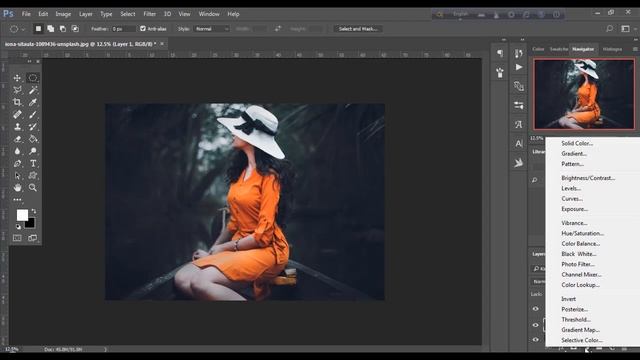Viewport: 640px width, 360px height.
Task: Toggle Quick Mask mode
Action: coord(17,238)
